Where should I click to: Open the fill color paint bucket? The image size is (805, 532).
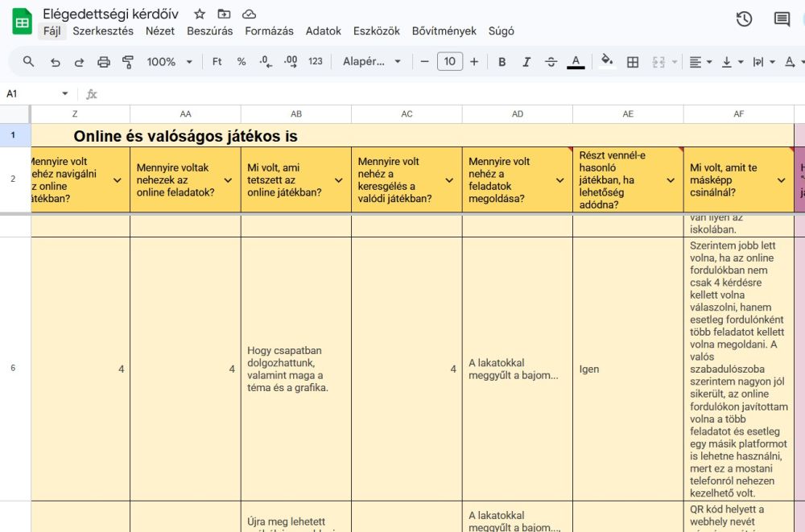click(x=607, y=62)
